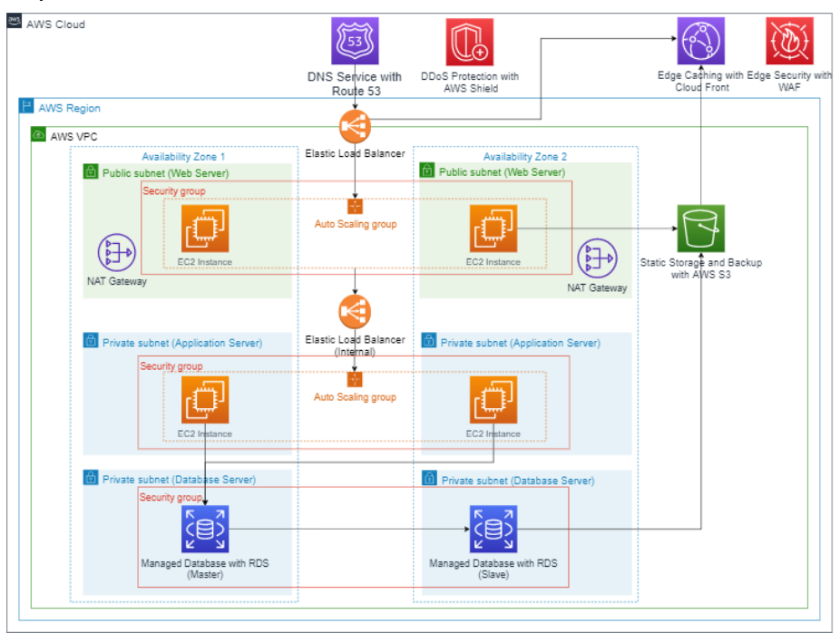
Task: Click the EC2 Instance in Availability Zone 2 web subnet
Action: tap(493, 229)
